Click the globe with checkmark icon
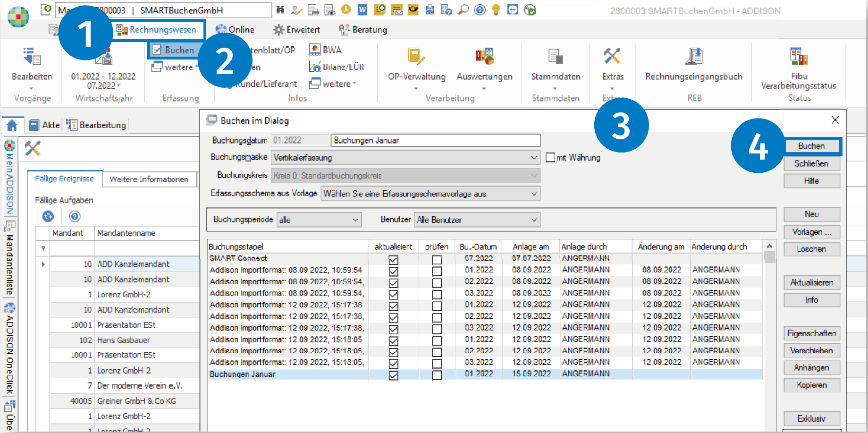Screen dimensions: 868x433 (x=530, y=10)
